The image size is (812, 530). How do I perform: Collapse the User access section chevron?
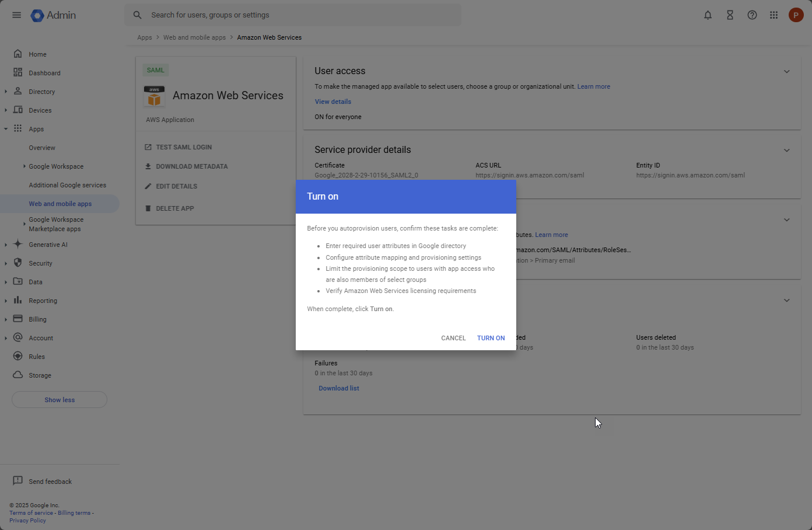pyautogui.click(x=786, y=71)
